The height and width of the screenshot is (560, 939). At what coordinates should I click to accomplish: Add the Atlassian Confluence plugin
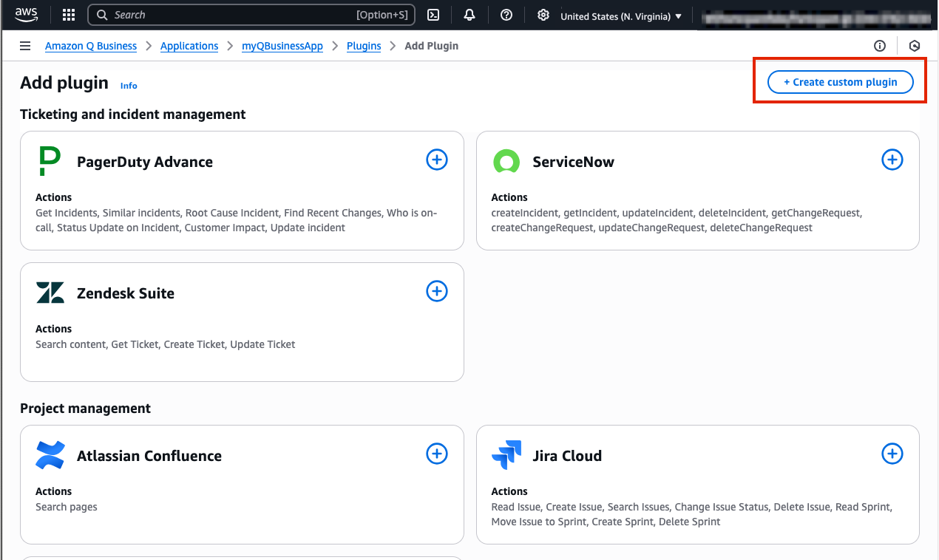437,454
